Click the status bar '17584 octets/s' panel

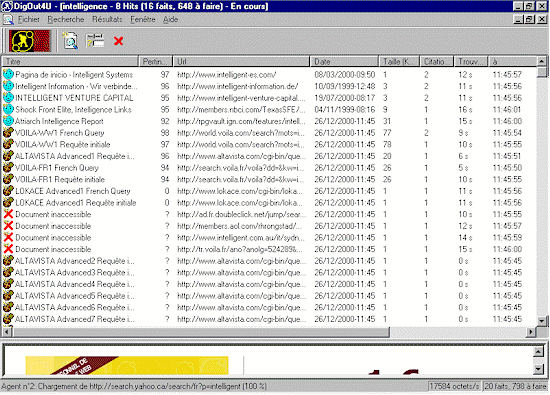[x=454, y=386]
